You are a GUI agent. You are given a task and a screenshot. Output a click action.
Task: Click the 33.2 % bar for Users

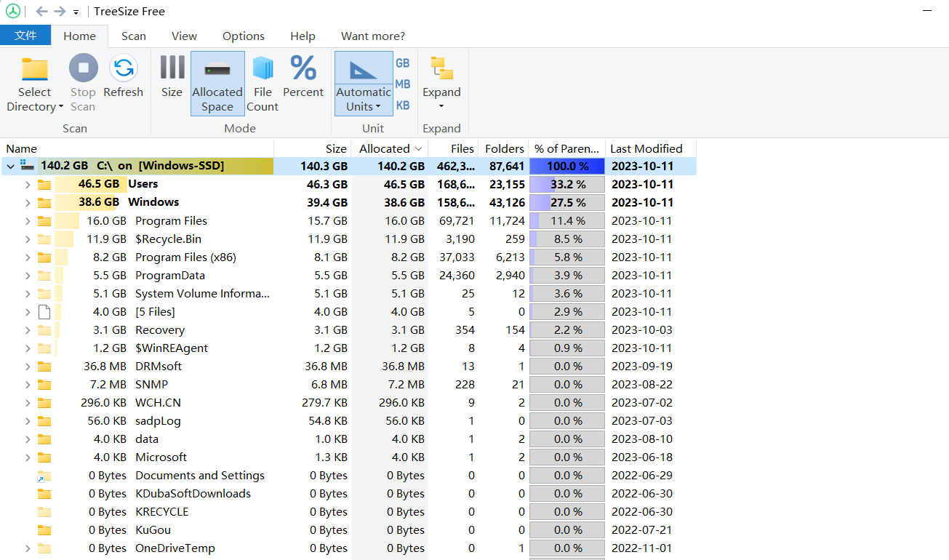567,185
